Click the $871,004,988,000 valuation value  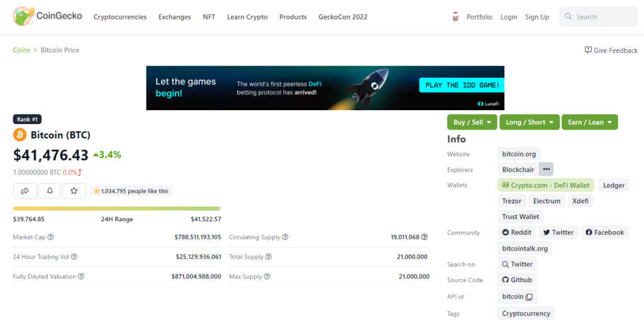coord(196,276)
